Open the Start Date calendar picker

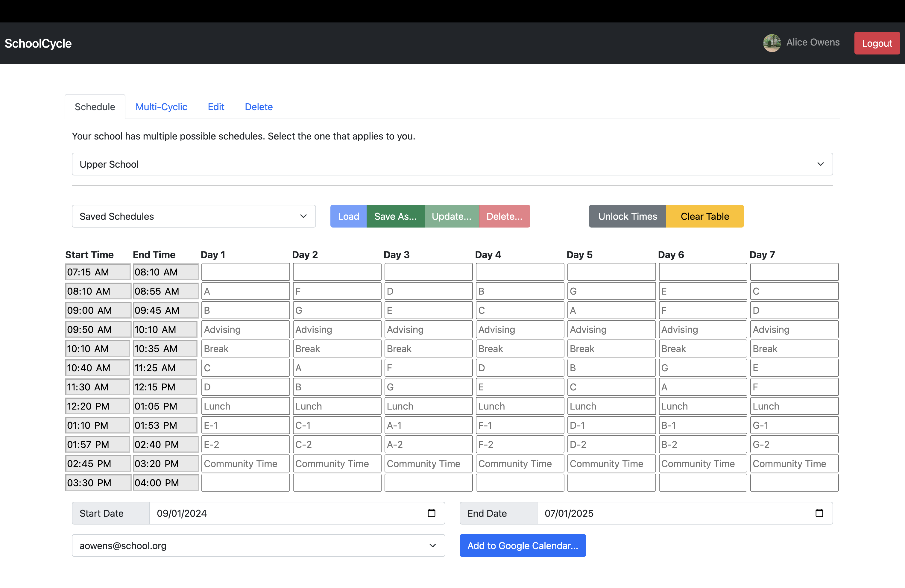431,513
